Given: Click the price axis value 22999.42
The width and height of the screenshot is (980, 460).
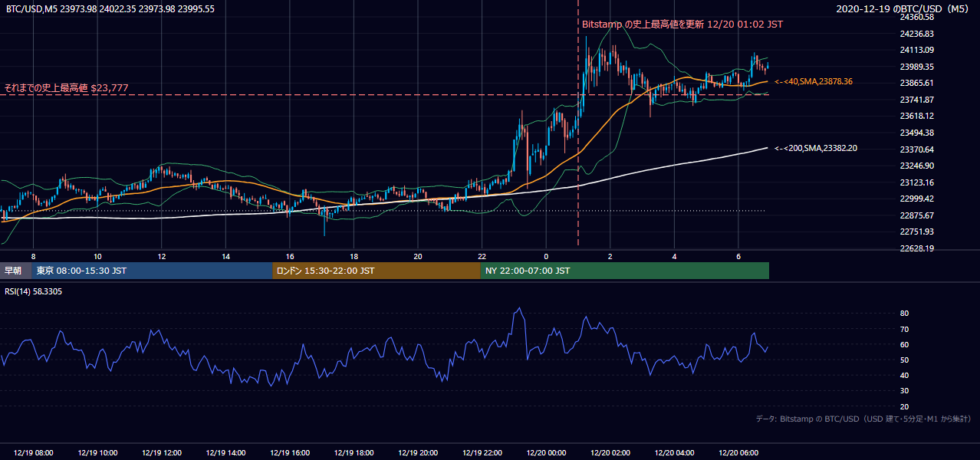Looking at the screenshot, I should pos(916,199).
